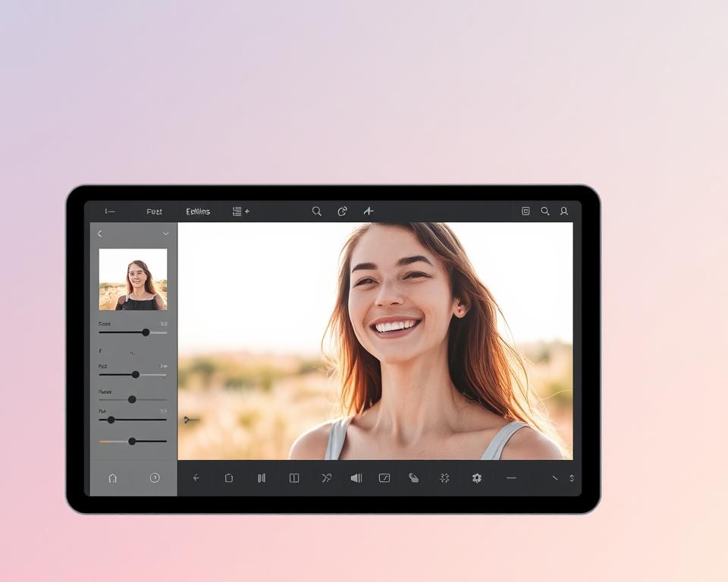
Task: Open editor settings with the gear icon
Action: point(477,477)
